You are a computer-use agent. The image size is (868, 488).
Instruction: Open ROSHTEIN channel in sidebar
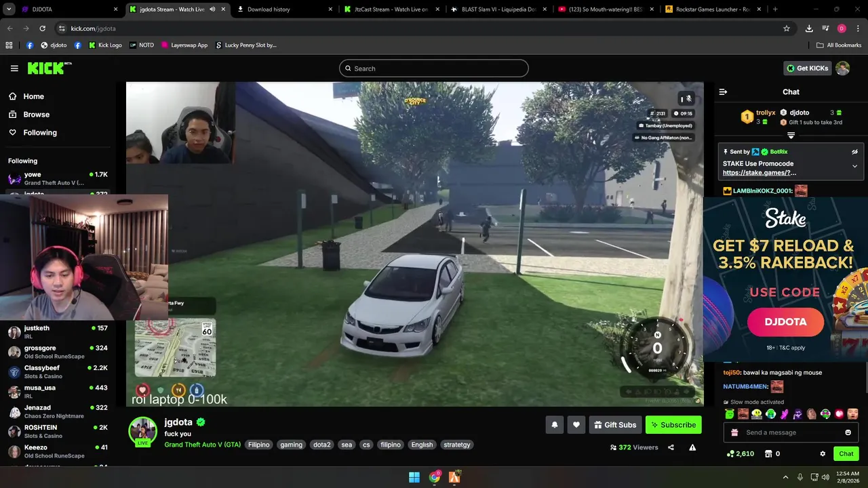58,431
